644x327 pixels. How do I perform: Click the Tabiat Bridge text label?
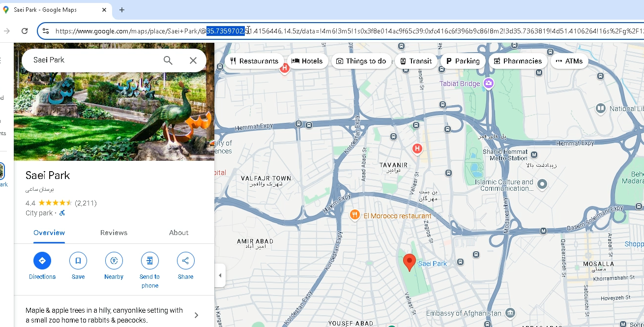460,84
